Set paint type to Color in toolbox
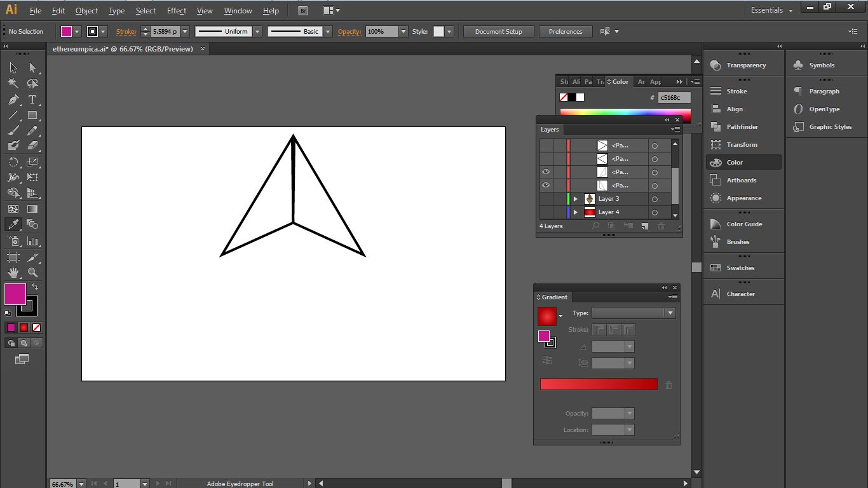This screenshot has width=868, height=488. [x=11, y=328]
